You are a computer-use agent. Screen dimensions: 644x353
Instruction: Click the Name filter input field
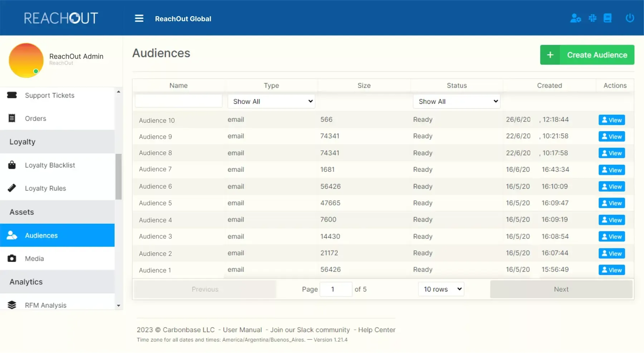(179, 101)
